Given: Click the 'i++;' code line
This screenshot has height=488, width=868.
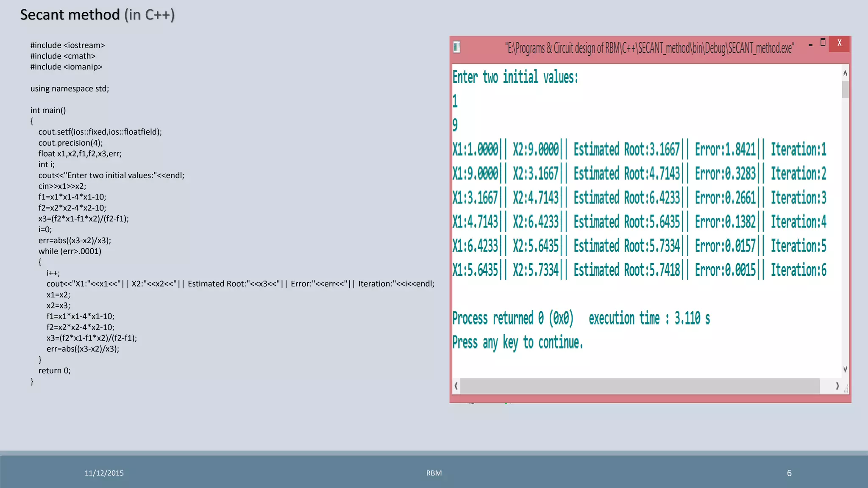Looking at the screenshot, I should [x=53, y=273].
